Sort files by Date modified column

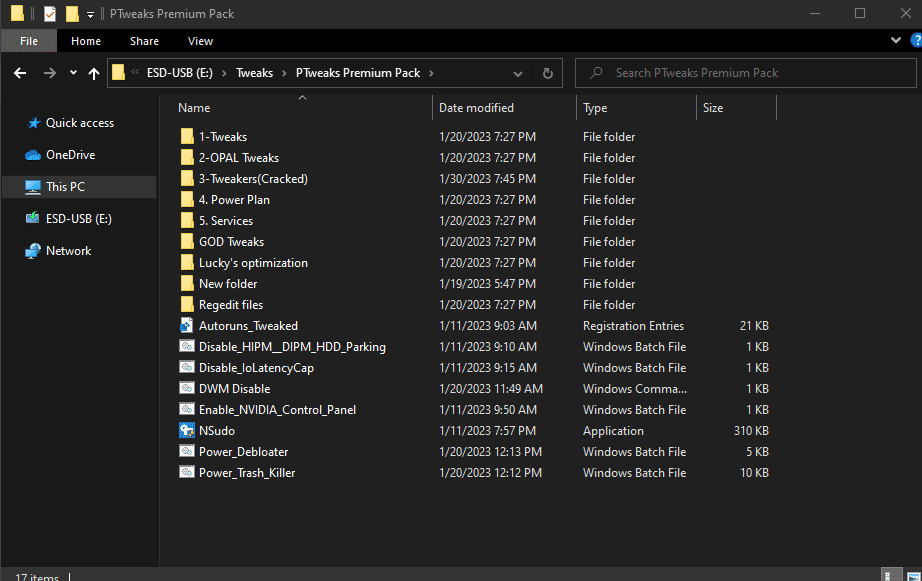[476, 108]
